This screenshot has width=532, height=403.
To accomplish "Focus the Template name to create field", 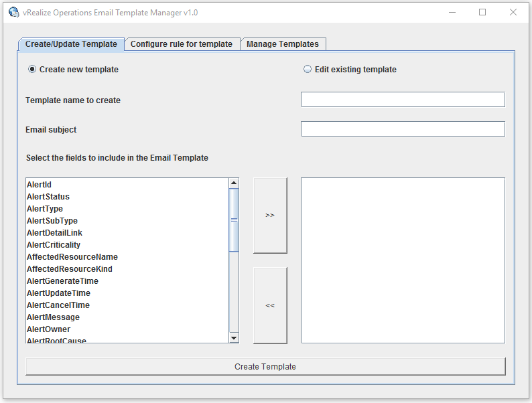I will [403, 100].
